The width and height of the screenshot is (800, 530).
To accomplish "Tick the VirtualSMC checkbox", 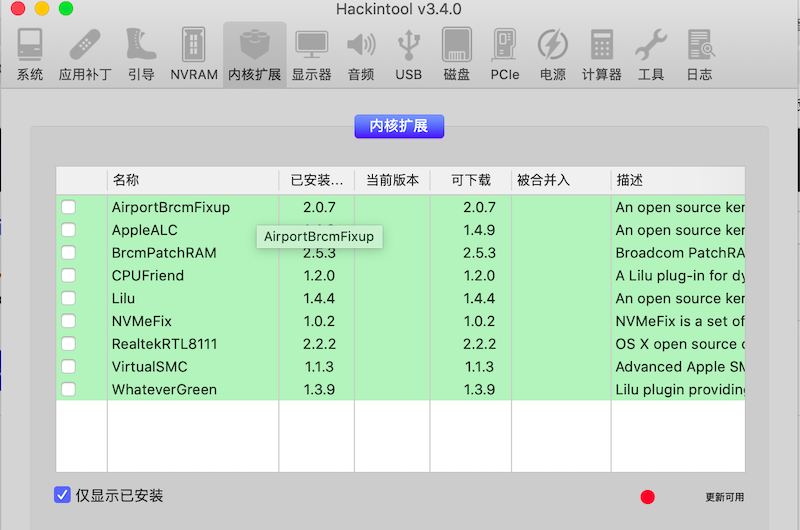I will 68,366.
